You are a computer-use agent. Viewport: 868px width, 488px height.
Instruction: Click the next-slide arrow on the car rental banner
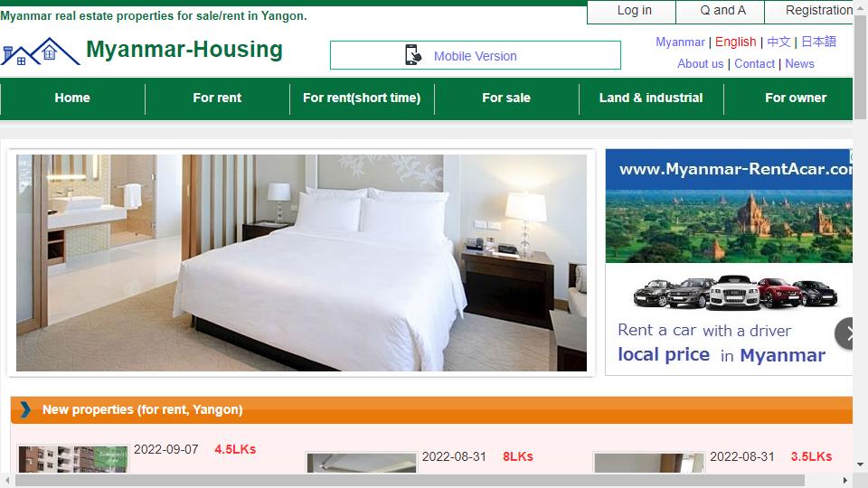tap(847, 333)
